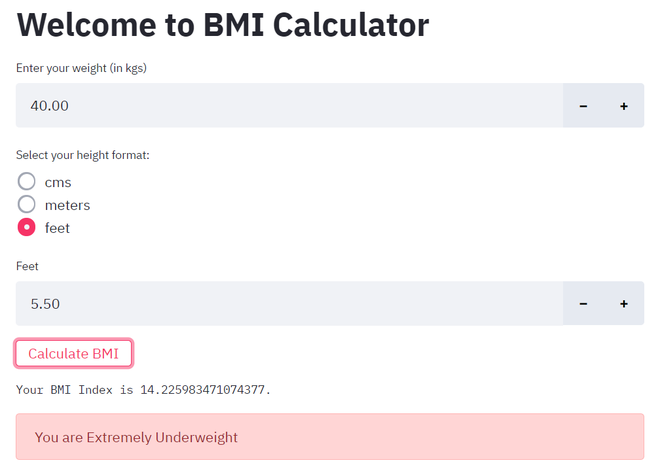Click the 'cms' option label text

58,182
